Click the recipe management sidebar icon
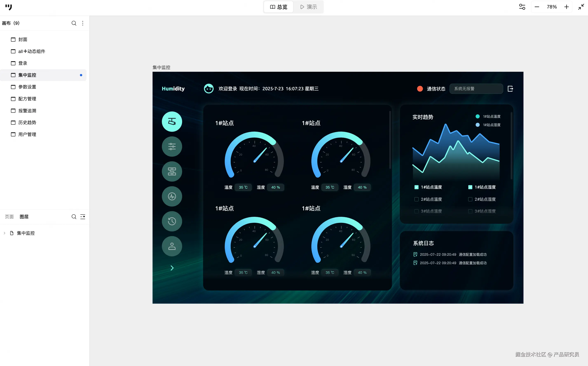Viewport: 588px width, 366px height. tap(172, 171)
